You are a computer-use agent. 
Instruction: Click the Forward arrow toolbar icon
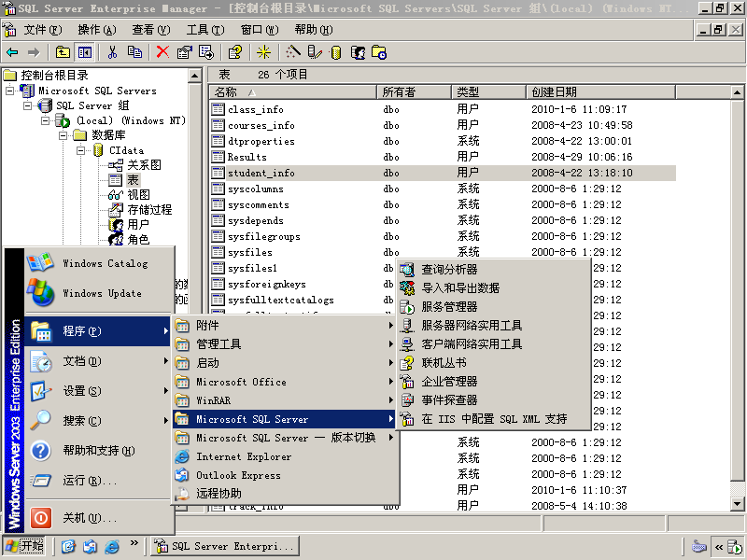[34, 52]
